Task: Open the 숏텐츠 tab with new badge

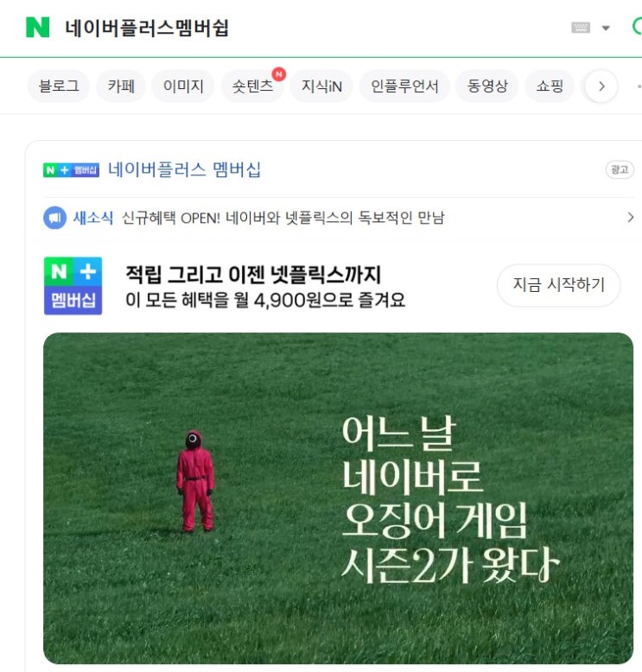Action: point(252,86)
